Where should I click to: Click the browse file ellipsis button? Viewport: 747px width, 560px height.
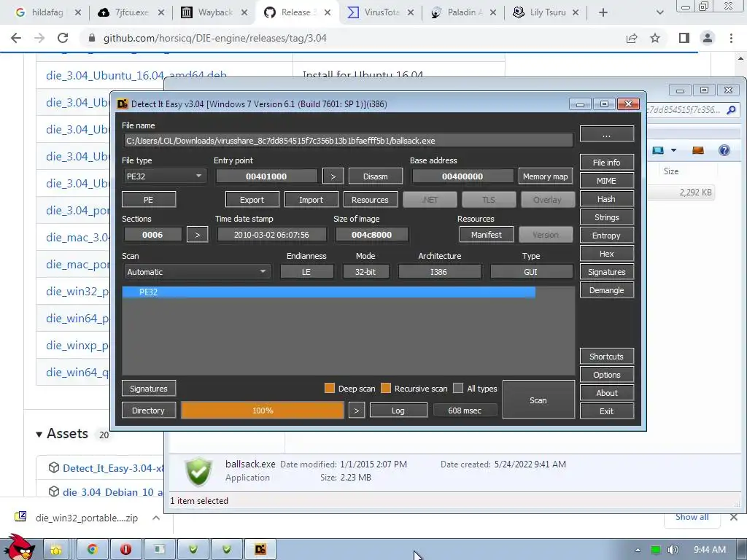point(606,134)
